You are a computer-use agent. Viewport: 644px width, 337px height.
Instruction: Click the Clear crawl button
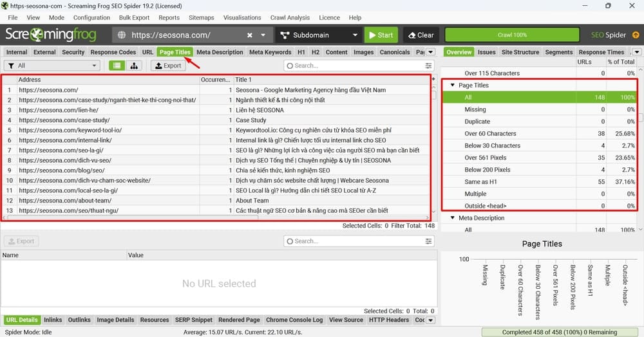(420, 35)
